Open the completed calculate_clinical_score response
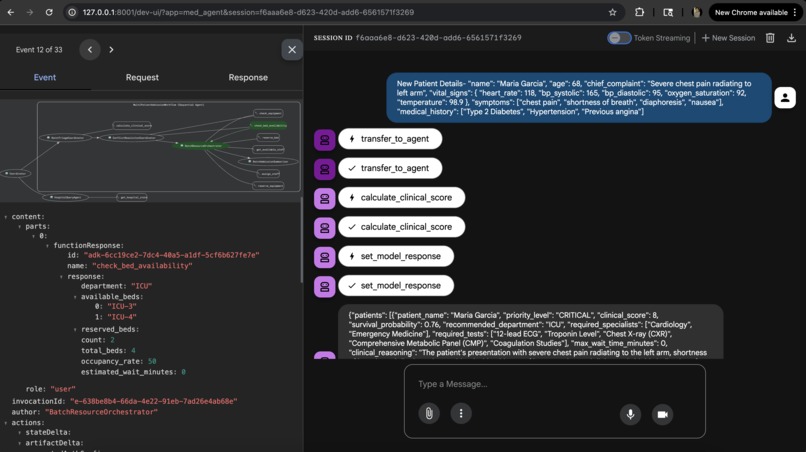 pos(401,227)
